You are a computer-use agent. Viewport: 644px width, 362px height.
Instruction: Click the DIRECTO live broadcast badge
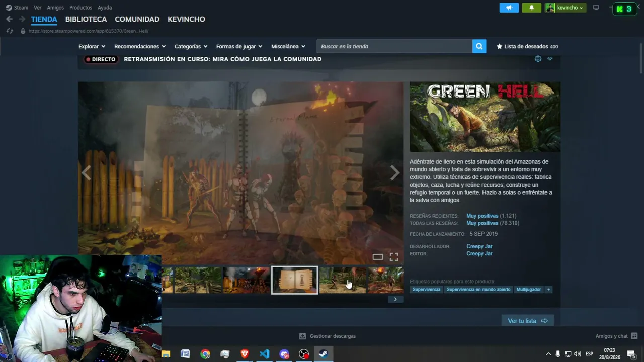[101, 59]
